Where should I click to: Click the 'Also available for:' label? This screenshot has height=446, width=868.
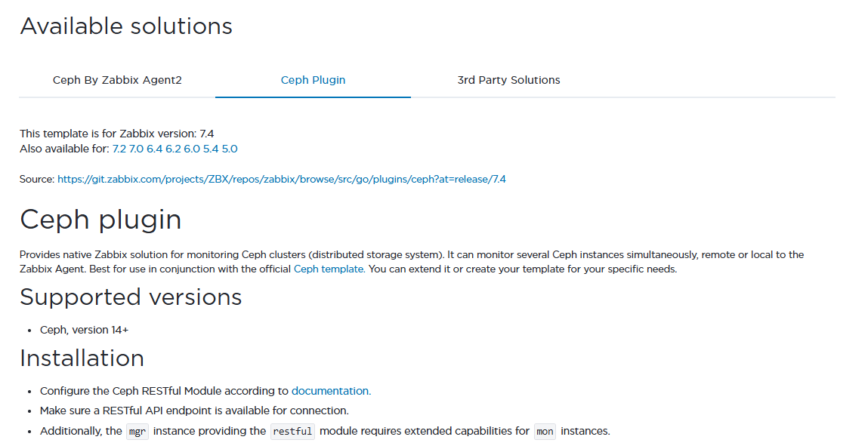click(65, 149)
